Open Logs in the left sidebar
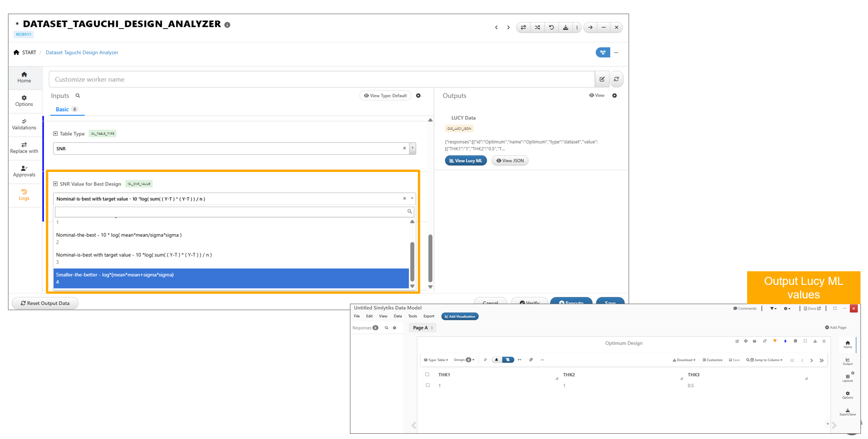 tap(24, 194)
